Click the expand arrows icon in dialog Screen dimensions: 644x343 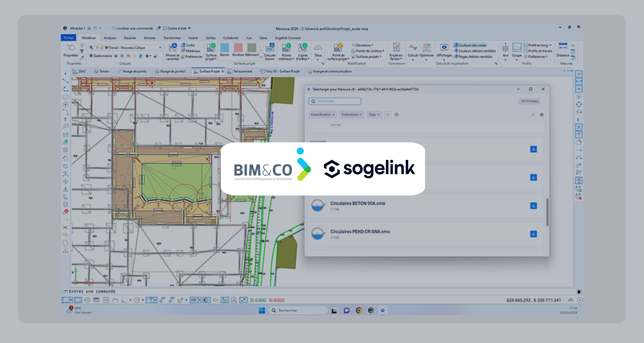point(533,114)
